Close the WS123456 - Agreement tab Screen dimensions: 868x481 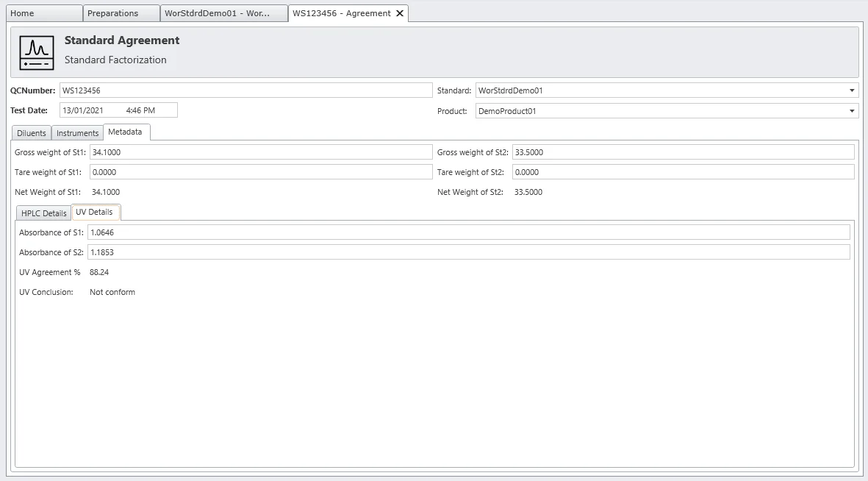click(400, 13)
